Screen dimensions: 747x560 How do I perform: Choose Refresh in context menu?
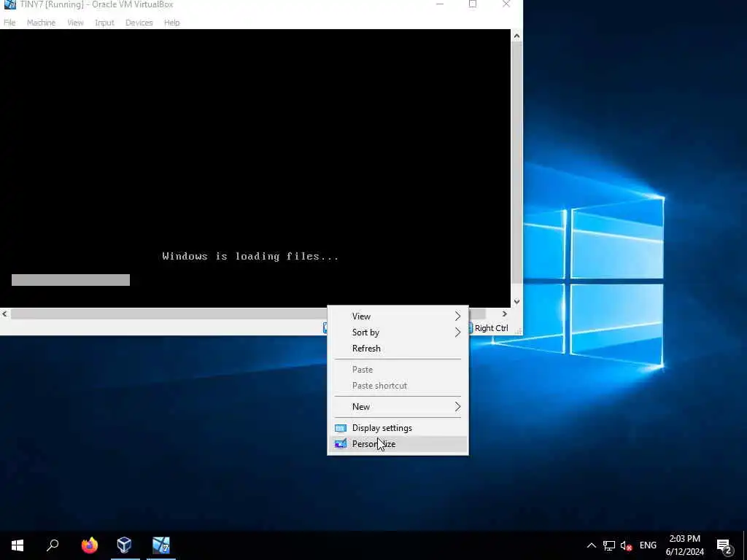point(398,349)
